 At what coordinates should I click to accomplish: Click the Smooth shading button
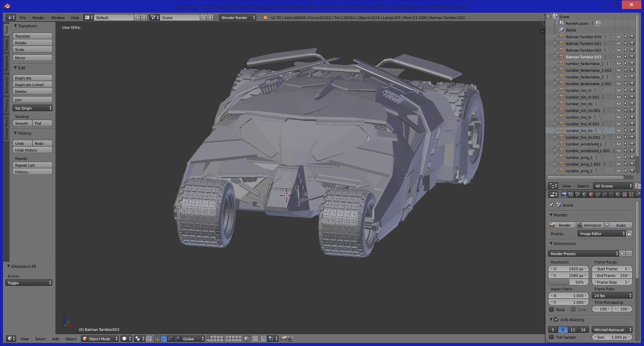pos(22,123)
